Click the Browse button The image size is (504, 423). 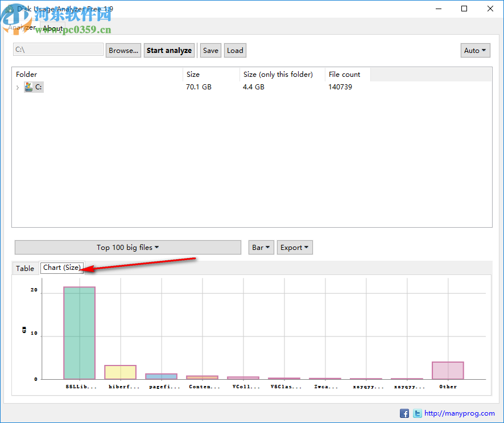(x=123, y=50)
